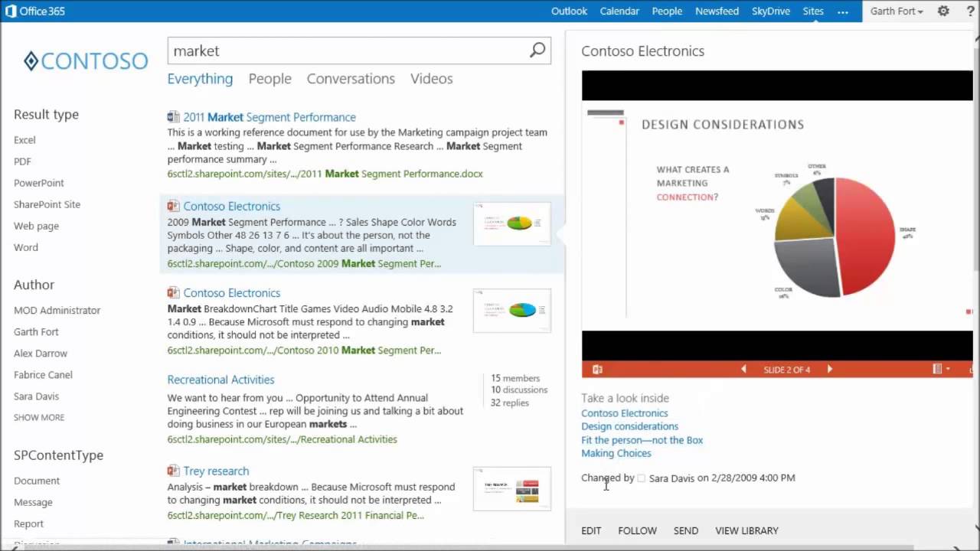Filter content type by Report
Screen dimensions: 980x551
[28, 523]
